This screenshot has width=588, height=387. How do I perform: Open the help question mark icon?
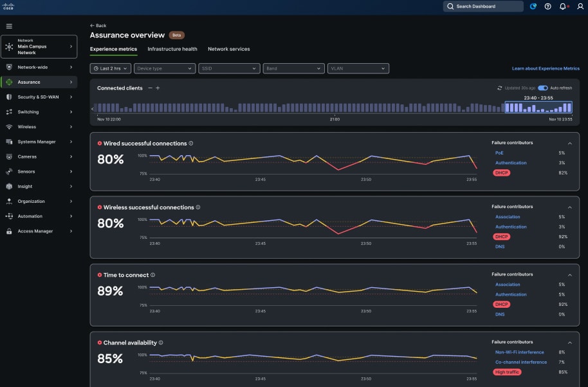pos(548,6)
